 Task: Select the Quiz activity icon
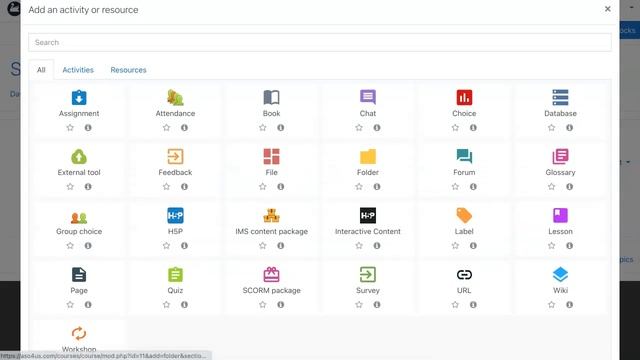175,275
